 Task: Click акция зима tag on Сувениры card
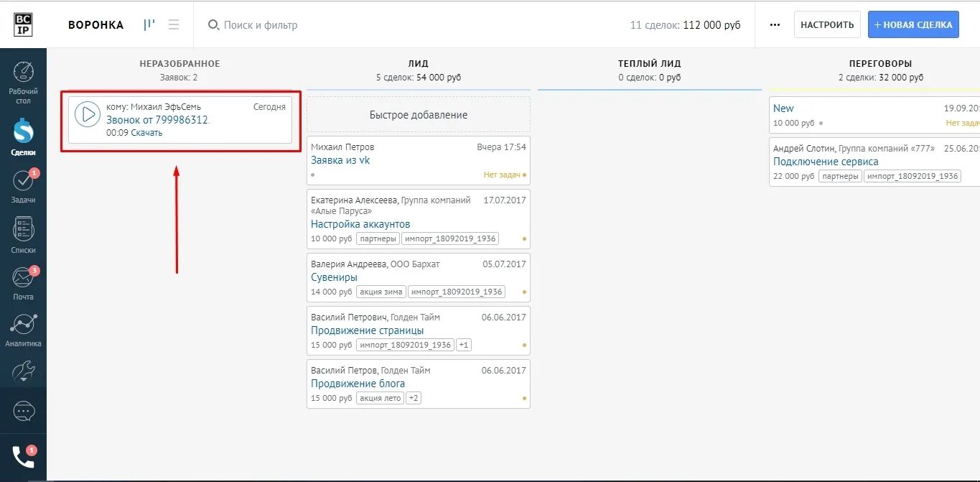381,292
